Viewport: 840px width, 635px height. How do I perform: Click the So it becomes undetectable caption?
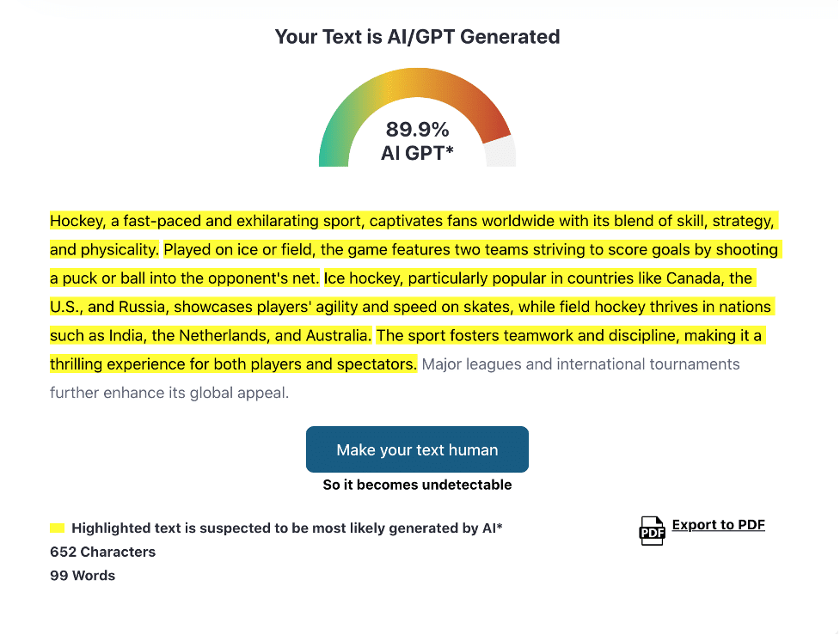coord(417,485)
